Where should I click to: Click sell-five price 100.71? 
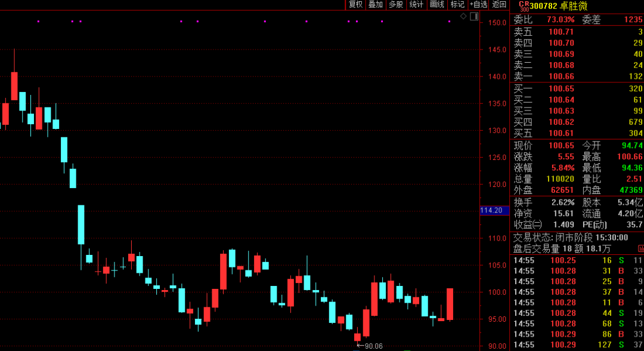click(561, 32)
